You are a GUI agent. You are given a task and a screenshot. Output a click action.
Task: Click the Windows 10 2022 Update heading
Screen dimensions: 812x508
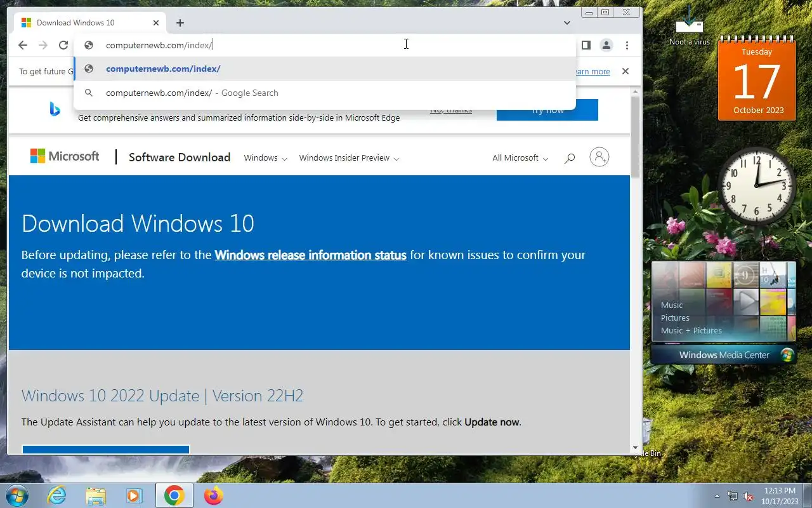162,396
